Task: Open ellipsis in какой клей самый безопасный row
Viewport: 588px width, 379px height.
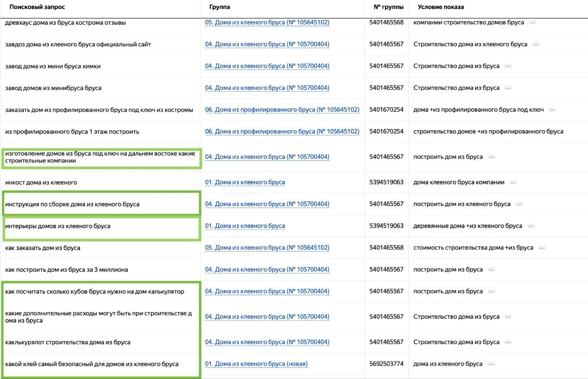Action: (492, 364)
